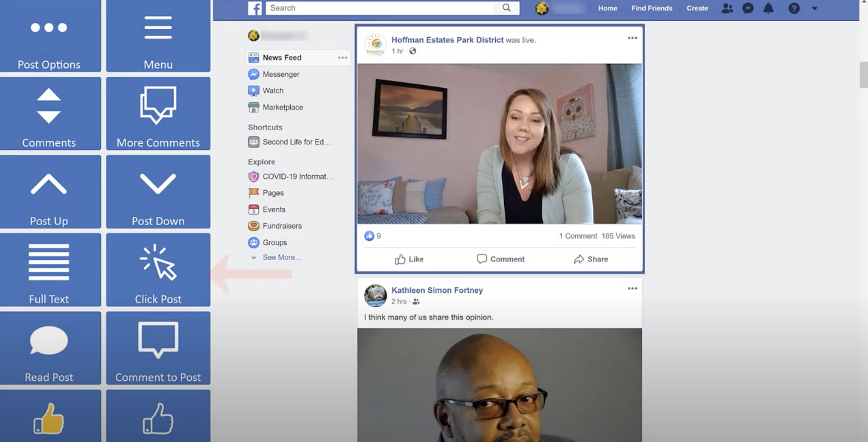Click the page vertical scrollbar
868x442 pixels.
[863, 74]
